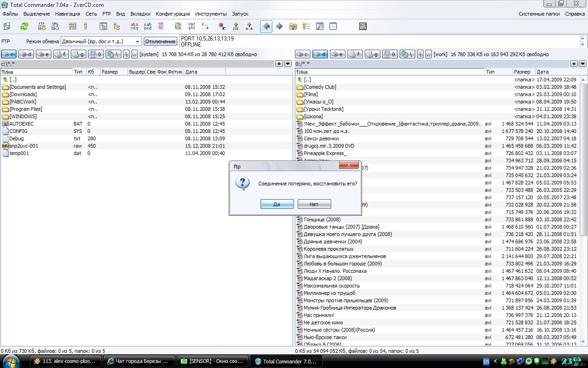
Task: Go to root with left panel backslash button
Action: 126,54
